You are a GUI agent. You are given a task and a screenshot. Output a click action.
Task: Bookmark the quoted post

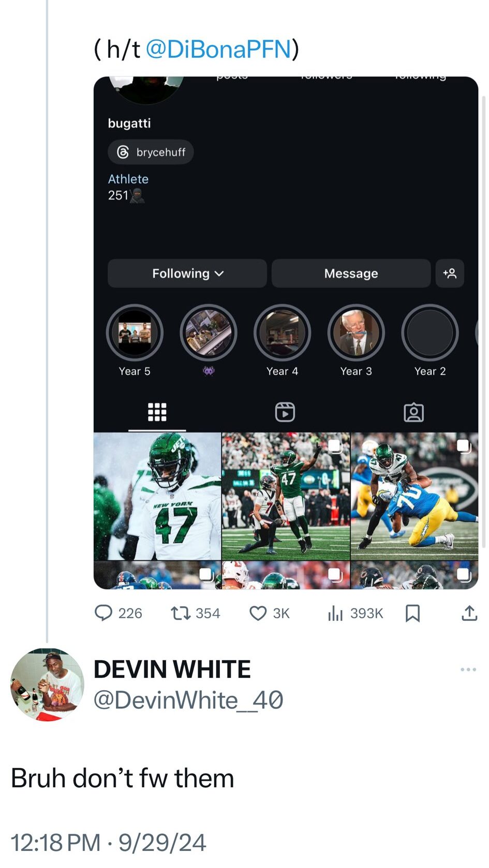coord(412,613)
